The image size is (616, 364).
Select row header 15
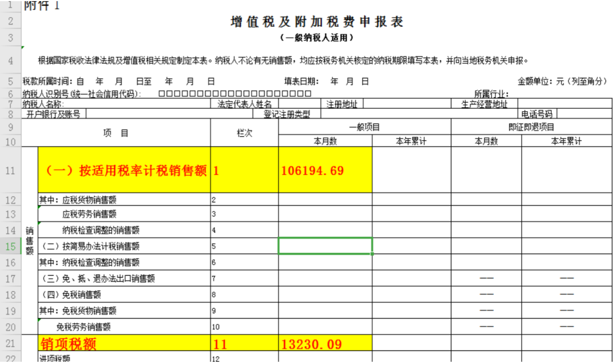(11, 246)
